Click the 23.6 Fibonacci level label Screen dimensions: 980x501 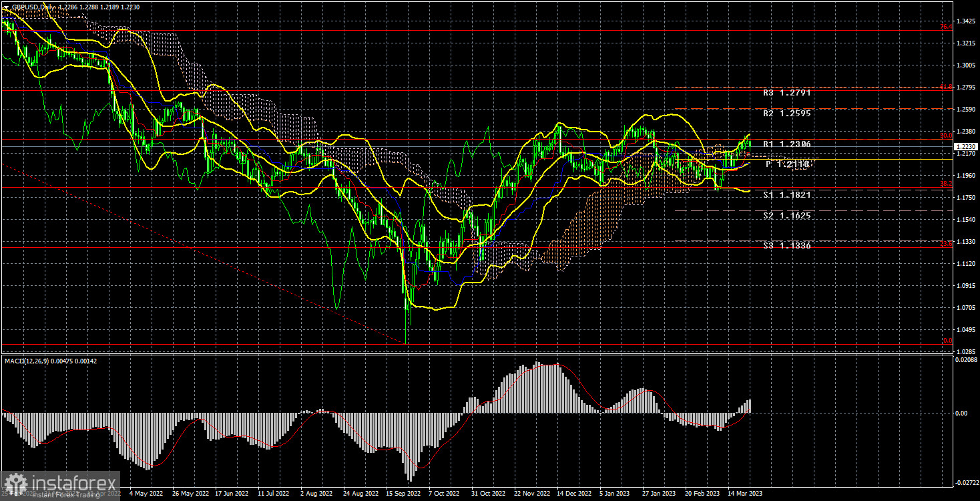click(946, 244)
